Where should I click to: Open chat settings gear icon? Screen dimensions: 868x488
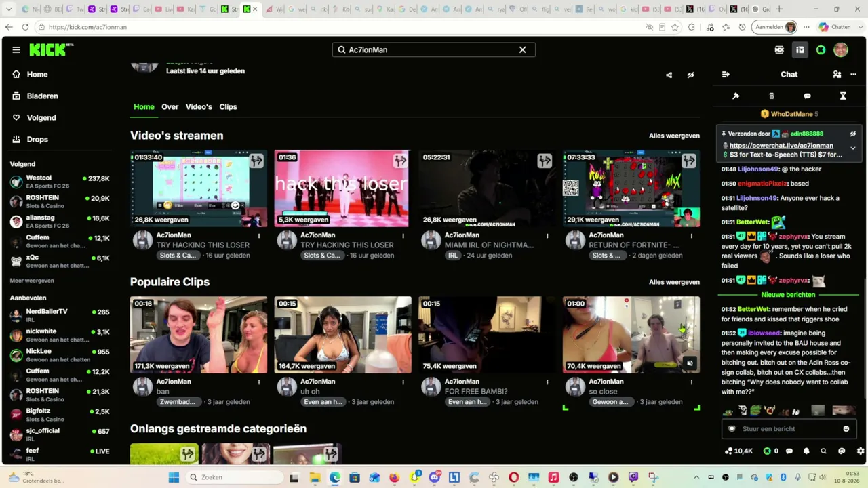861,451
